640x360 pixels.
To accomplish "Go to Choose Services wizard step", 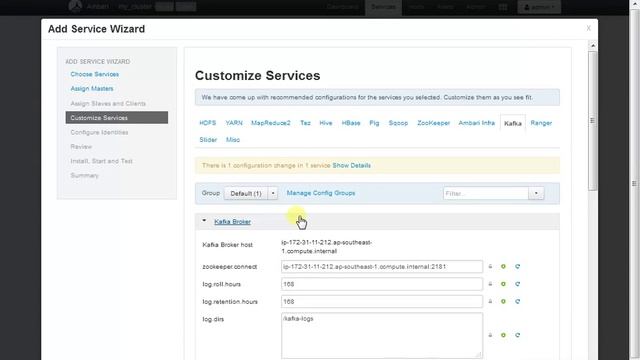I will [95, 74].
